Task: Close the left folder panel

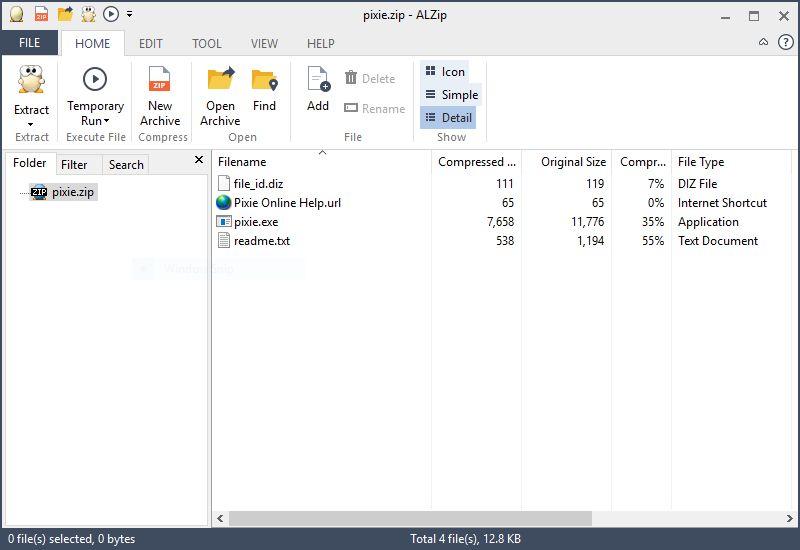Action: (199, 160)
